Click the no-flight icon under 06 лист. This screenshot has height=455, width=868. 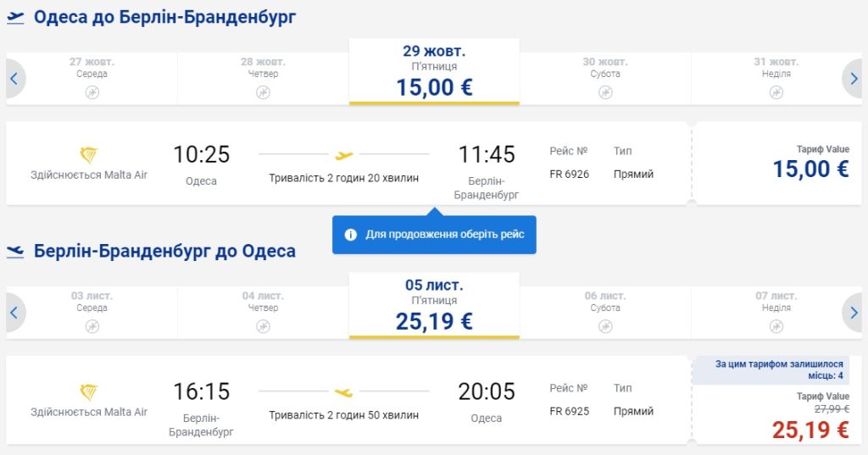click(x=605, y=327)
